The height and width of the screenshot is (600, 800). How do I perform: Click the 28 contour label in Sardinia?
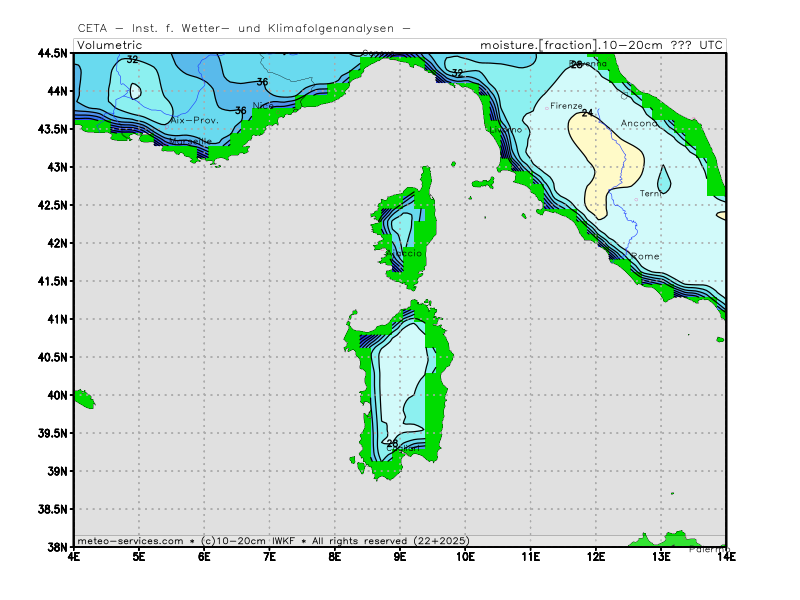(x=392, y=442)
